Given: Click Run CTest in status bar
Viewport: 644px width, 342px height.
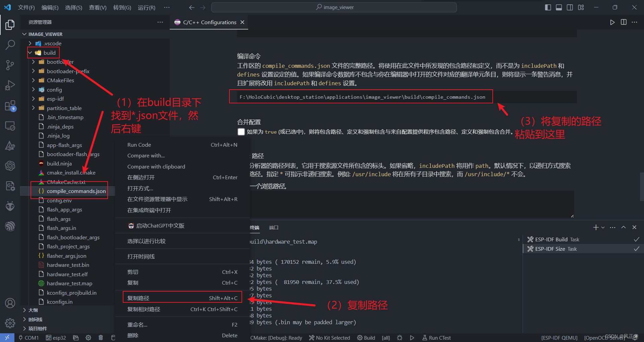Looking at the screenshot, I should [436, 338].
